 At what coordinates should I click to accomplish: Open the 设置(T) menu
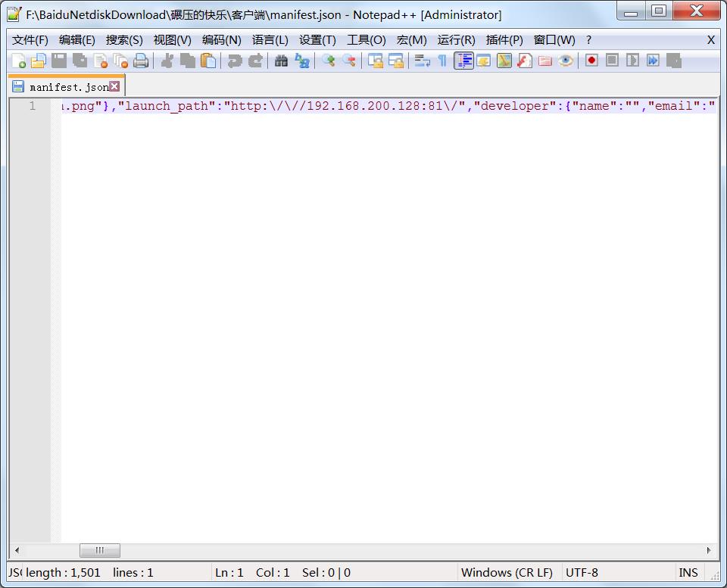point(317,40)
